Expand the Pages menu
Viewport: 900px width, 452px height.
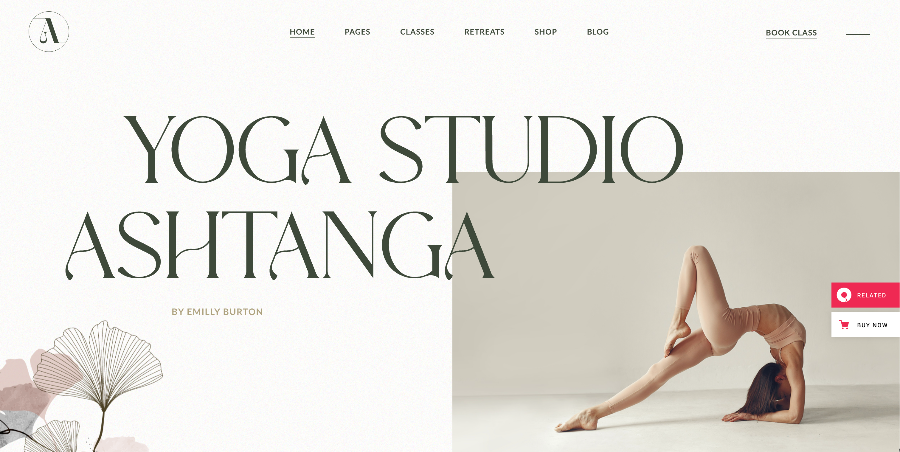pyautogui.click(x=357, y=32)
